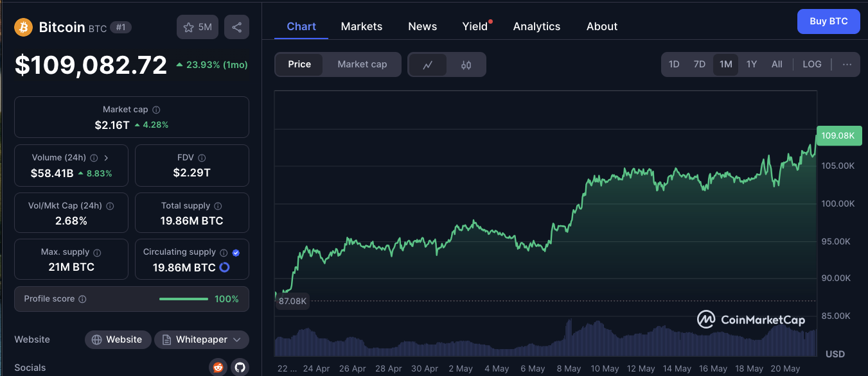This screenshot has height=376, width=868.
Task: Open the News tab
Action: pyautogui.click(x=423, y=26)
